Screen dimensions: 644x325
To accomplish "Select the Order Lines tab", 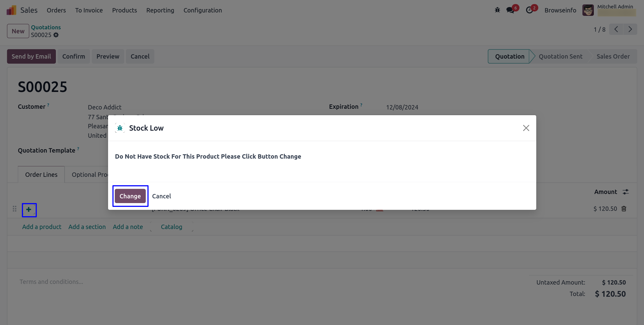I will pyautogui.click(x=41, y=174).
